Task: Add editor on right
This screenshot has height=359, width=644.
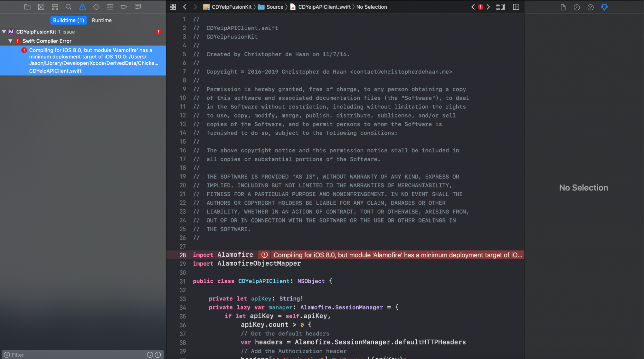Action: click(x=516, y=7)
